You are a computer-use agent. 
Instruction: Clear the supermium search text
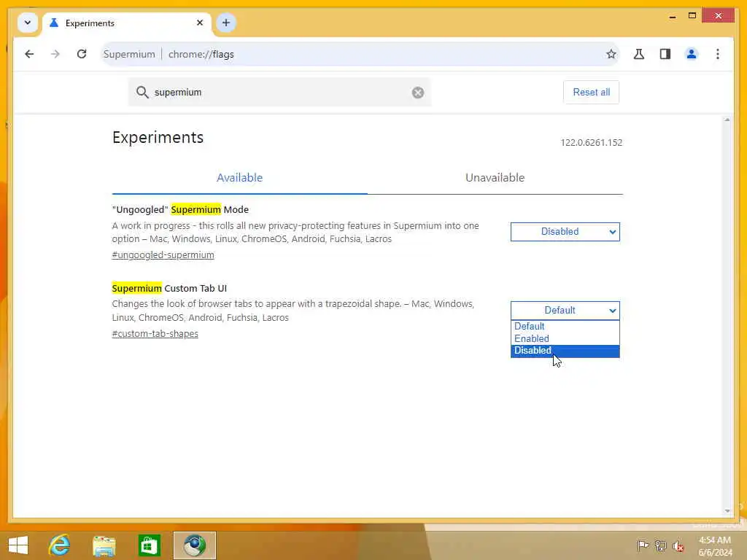tap(418, 93)
